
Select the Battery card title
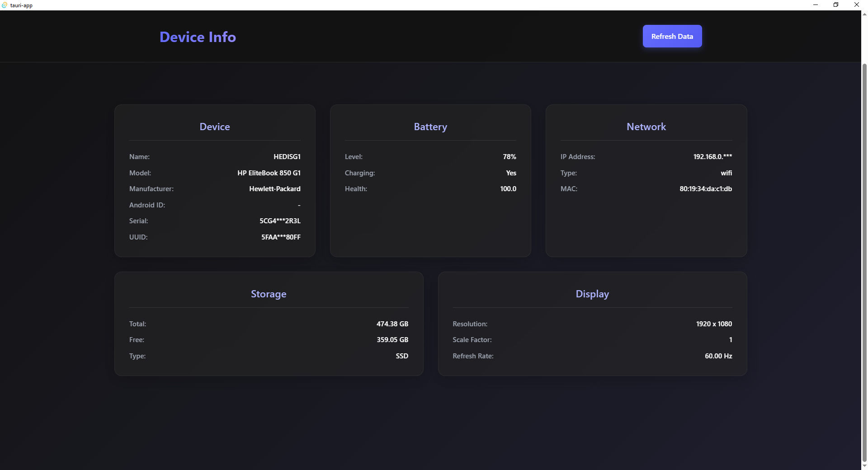click(430, 127)
